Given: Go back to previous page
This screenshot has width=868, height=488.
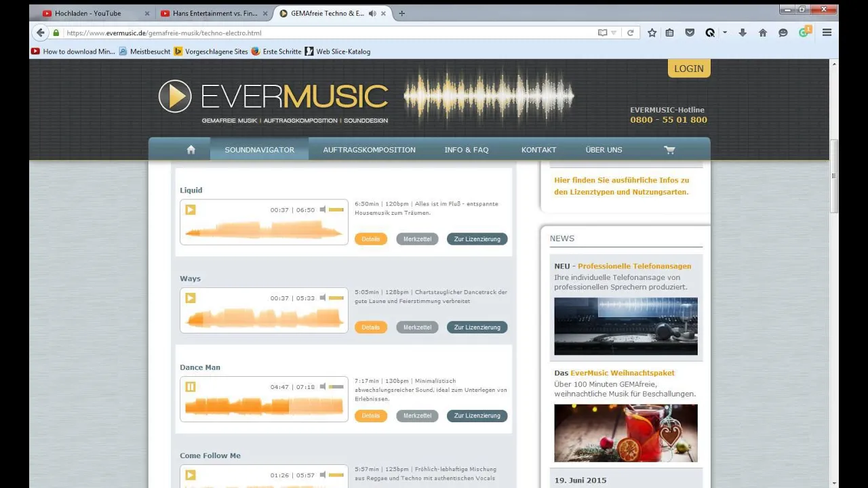Looking at the screenshot, I should coord(40,33).
